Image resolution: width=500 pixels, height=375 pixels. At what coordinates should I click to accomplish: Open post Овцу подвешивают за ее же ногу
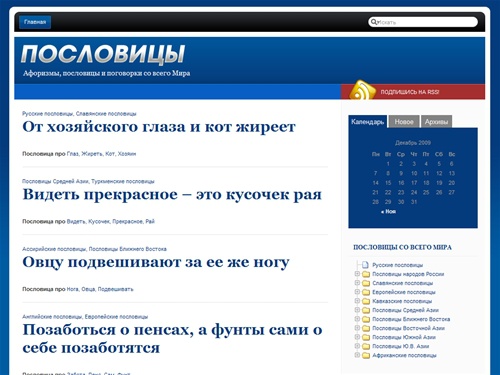point(156,262)
